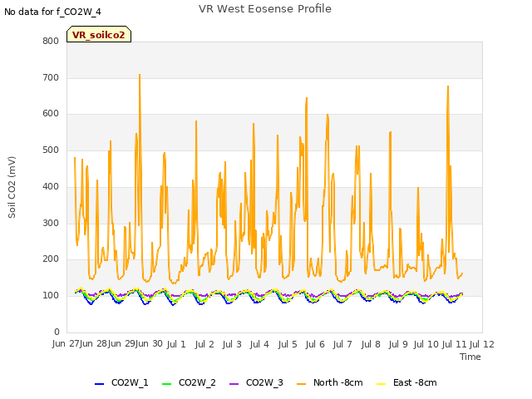Click the 0 y-axis tick value
The height and width of the screenshot is (399, 532).
57,332
